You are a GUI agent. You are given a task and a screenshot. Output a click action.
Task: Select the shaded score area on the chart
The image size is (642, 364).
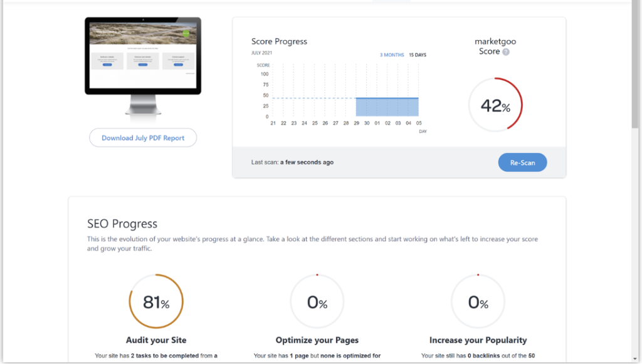click(x=387, y=107)
